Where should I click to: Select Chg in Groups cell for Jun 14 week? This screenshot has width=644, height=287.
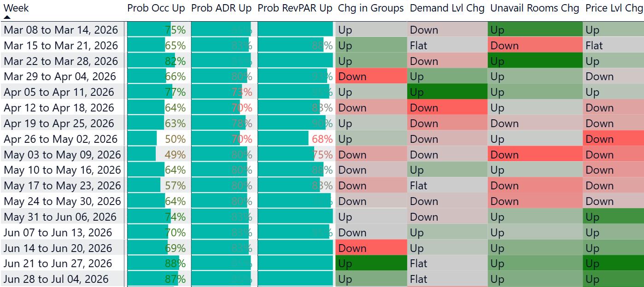[x=371, y=248]
